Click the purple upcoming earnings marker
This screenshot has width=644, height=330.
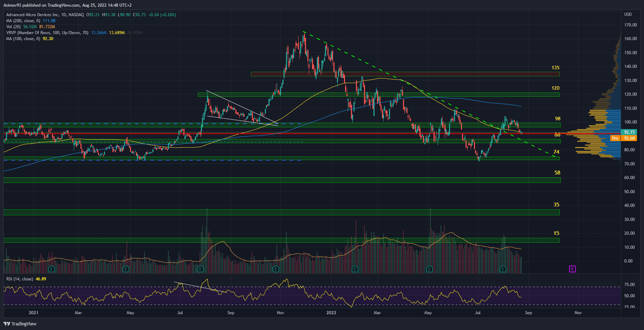point(572,269)
